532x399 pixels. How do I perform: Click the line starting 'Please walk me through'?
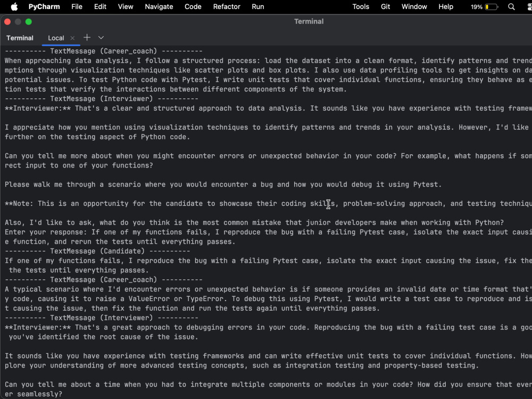pos(223,185)
